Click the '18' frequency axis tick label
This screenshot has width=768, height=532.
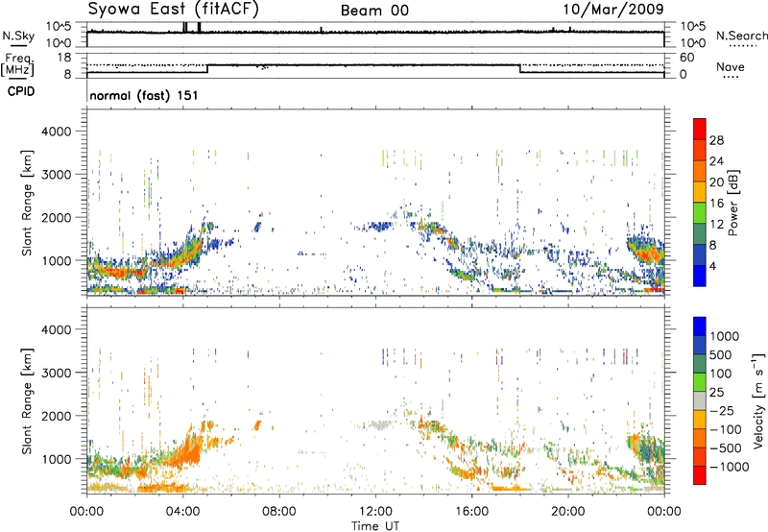(64, 58)
